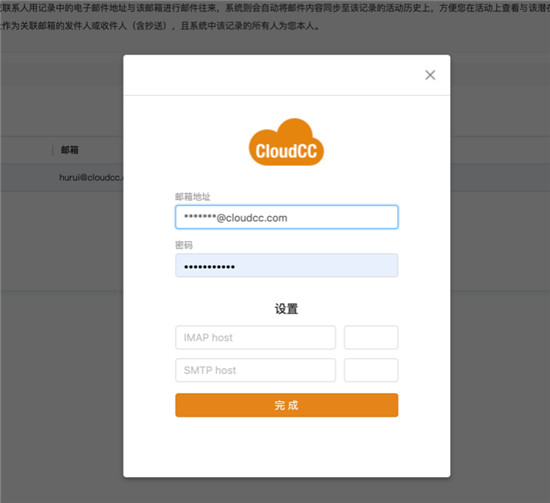Focus the 邮箱地址 email address field
This screenshot has height=503, width=550.
287,217
